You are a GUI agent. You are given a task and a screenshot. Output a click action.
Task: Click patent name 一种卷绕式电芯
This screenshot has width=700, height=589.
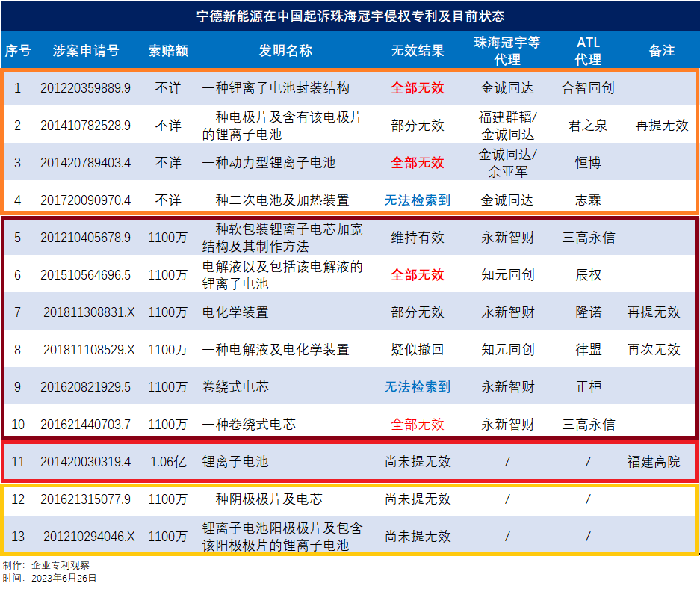point(249,425)
